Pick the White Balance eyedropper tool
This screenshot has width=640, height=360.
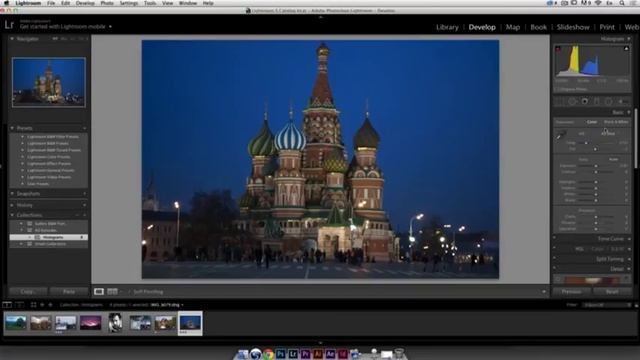(561, 135)
